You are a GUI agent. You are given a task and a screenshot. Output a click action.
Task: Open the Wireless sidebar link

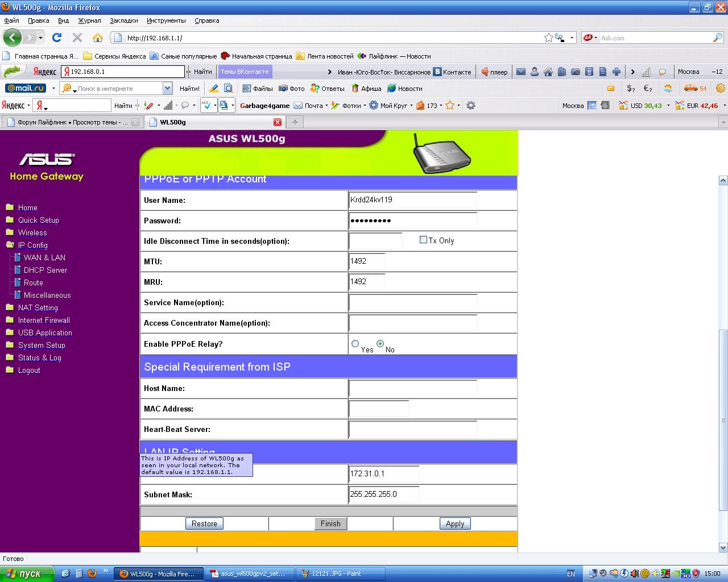pyautogui.click(x=32, y=232)
